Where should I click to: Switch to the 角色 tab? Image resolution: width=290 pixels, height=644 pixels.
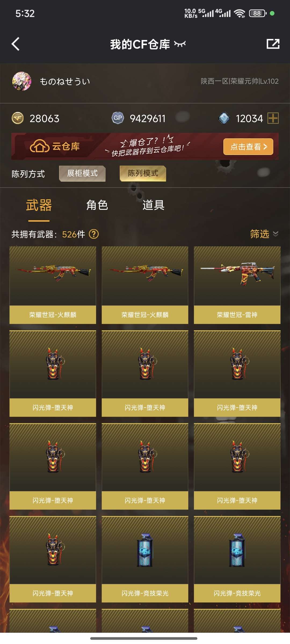pos(97,205)
